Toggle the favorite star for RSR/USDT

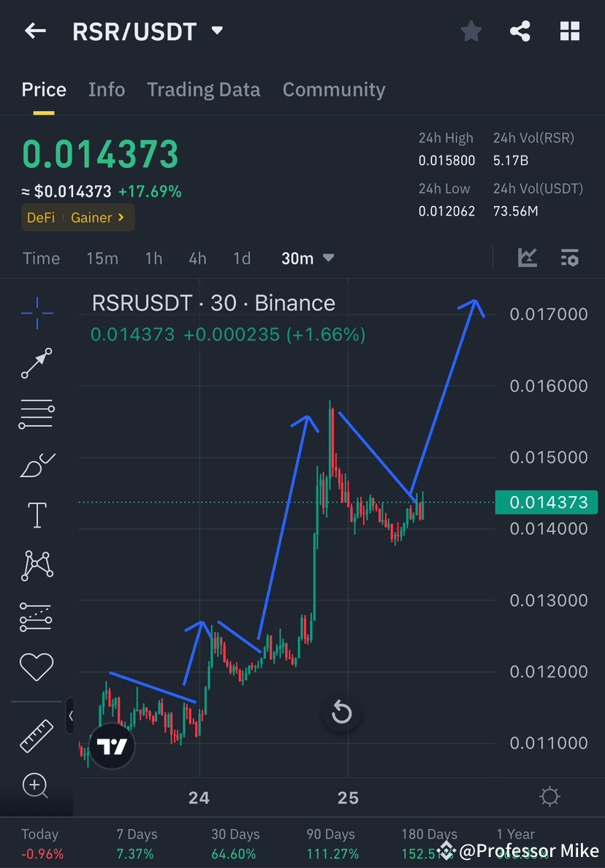[x=471, y=31]
